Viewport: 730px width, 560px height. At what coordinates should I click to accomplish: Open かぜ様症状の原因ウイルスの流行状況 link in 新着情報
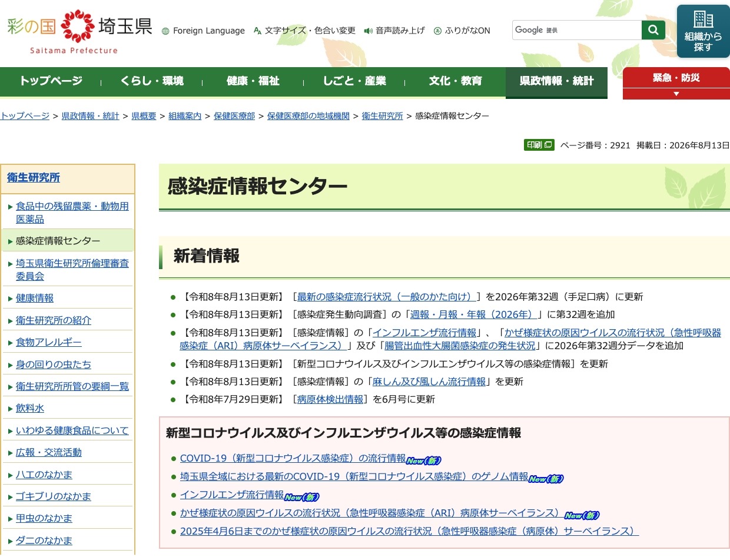[x=450, y=339]
